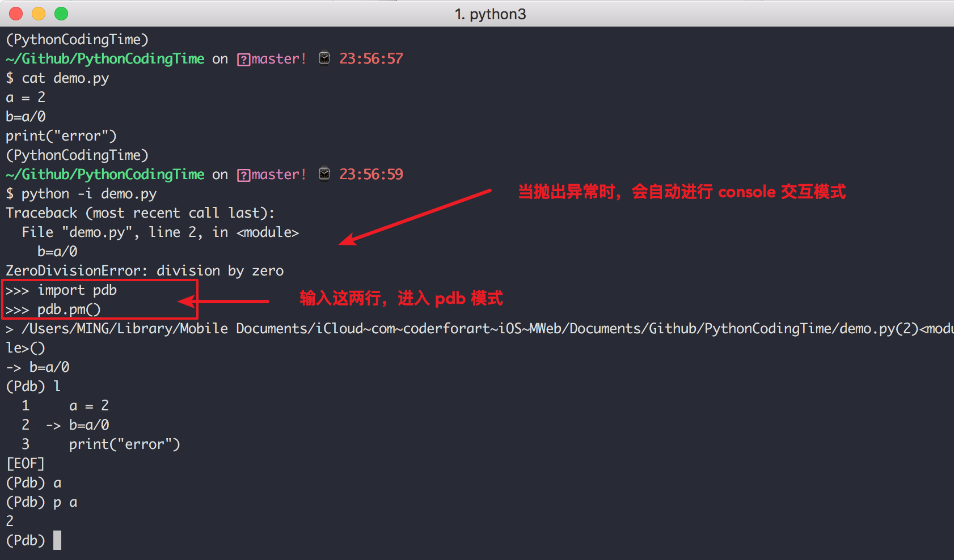Click the long red arrow pointing at traceback
954x560 pixels.
415,217
